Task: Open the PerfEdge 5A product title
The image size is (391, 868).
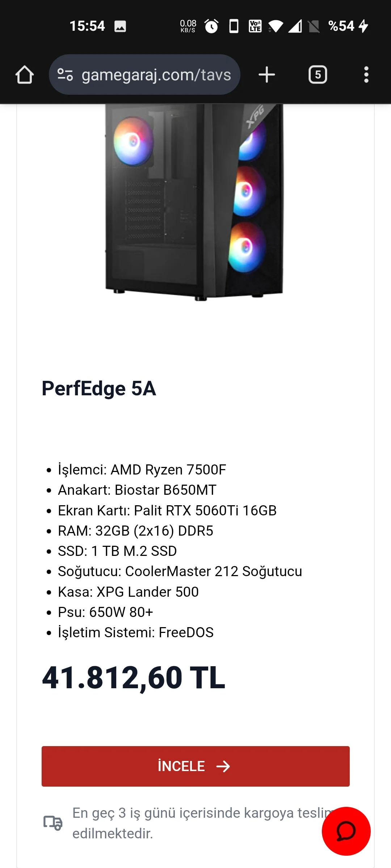Action: point(99,388)
